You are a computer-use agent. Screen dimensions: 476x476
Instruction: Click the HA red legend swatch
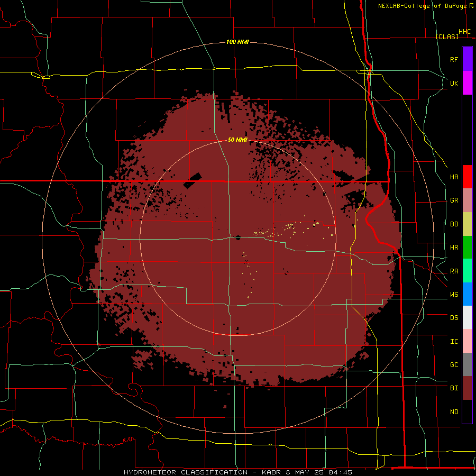click(x=467, y=177)
